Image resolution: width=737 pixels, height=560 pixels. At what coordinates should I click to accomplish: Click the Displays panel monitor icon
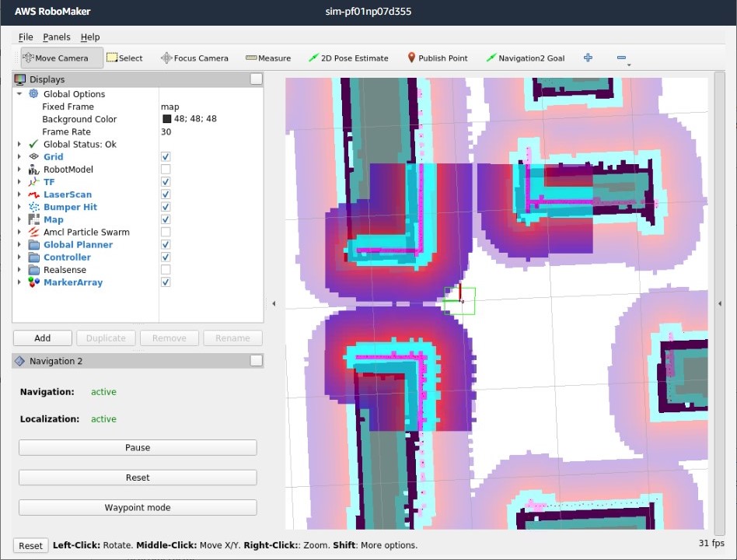coord(19,79)
